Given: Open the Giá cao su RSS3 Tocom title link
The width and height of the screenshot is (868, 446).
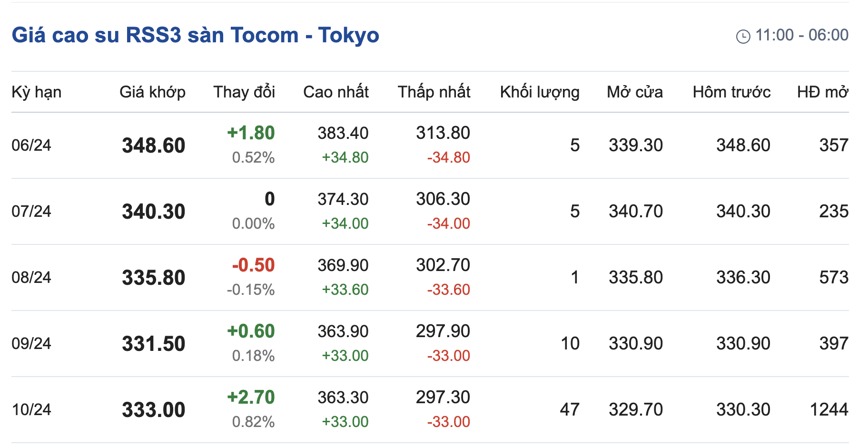Looking at the screenshot, I should [195, 35].
